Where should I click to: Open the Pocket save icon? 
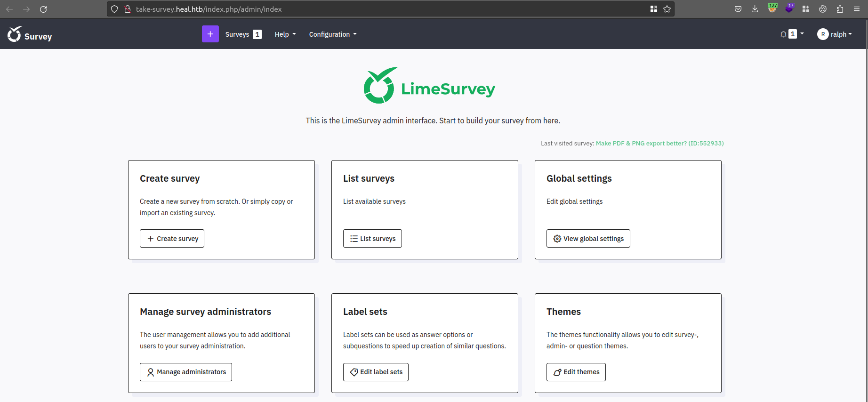[x=738, y=9]
